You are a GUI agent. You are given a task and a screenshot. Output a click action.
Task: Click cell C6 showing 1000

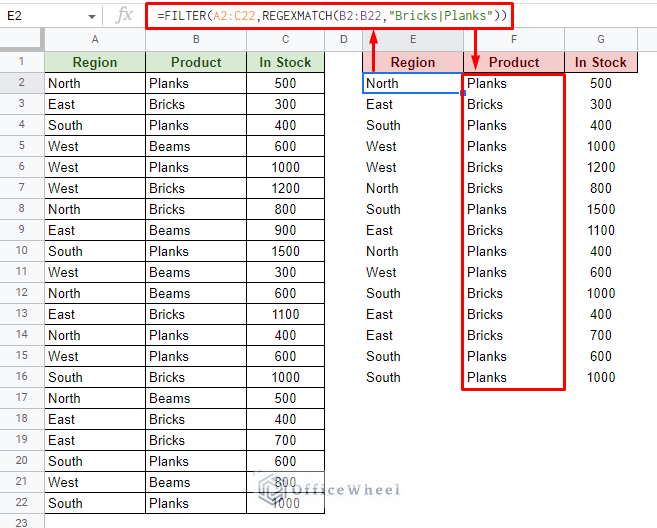pos(285,167)
